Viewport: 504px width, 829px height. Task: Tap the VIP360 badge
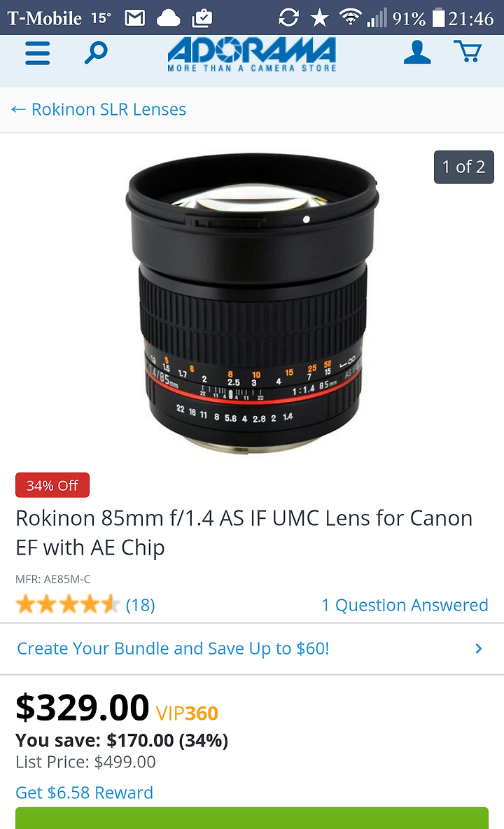pyautogui.click(x=187, y=713)
